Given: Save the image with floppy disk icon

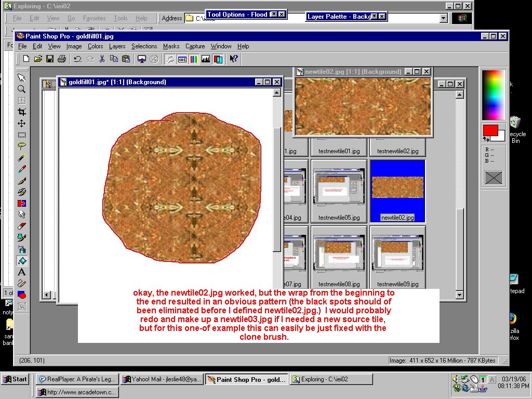Looking at the screenshot, I should pyautogui.click(x=50, y=59).
